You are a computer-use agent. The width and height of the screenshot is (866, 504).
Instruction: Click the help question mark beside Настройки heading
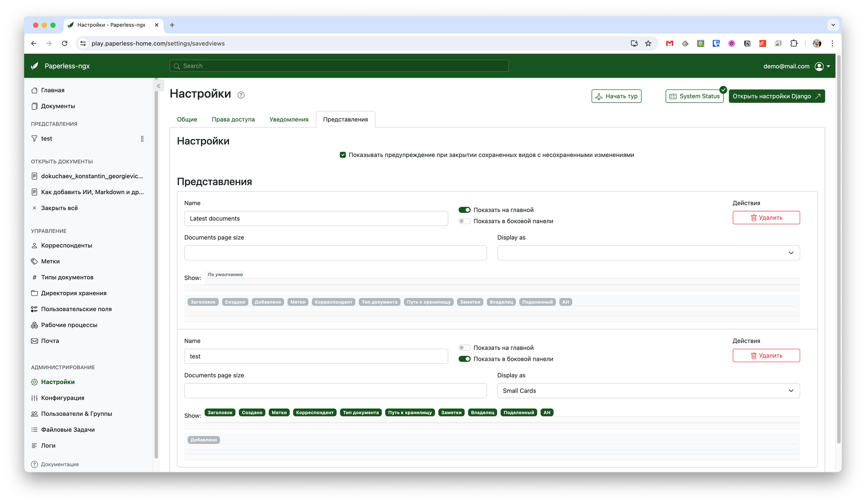(241, 95)
